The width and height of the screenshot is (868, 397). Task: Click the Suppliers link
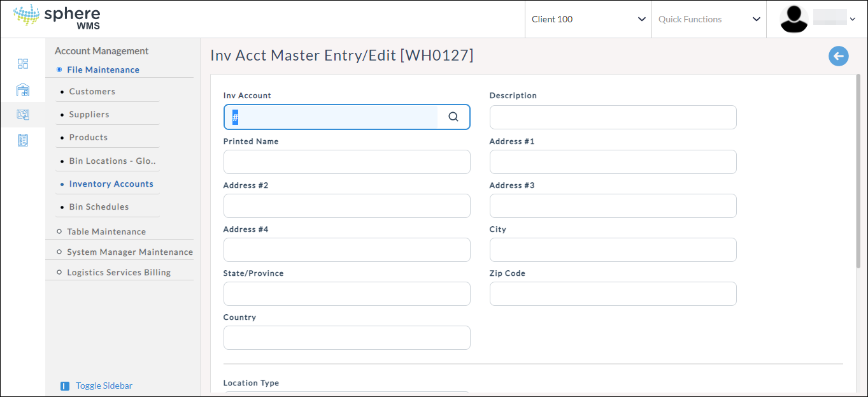(89, 115)
